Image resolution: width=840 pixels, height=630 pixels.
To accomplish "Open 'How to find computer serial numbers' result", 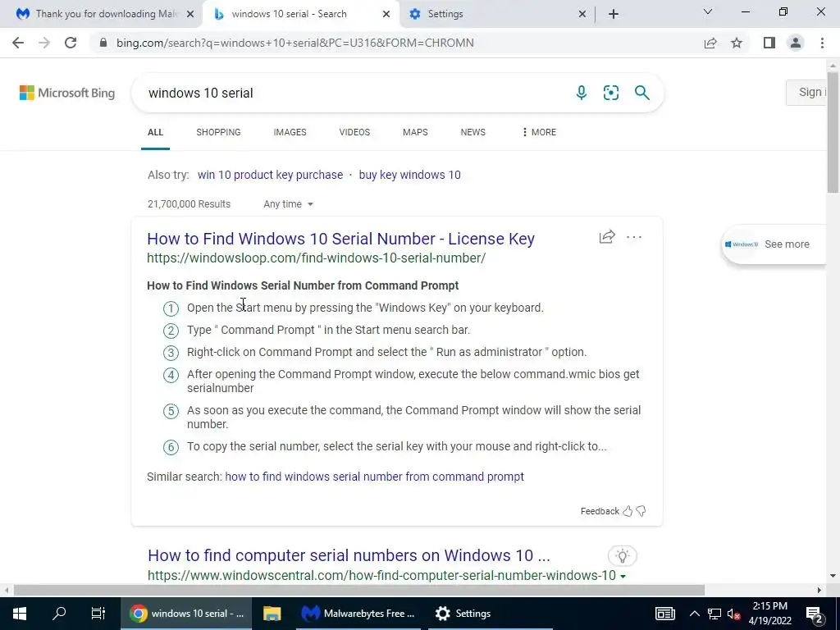I will (349, 555).
